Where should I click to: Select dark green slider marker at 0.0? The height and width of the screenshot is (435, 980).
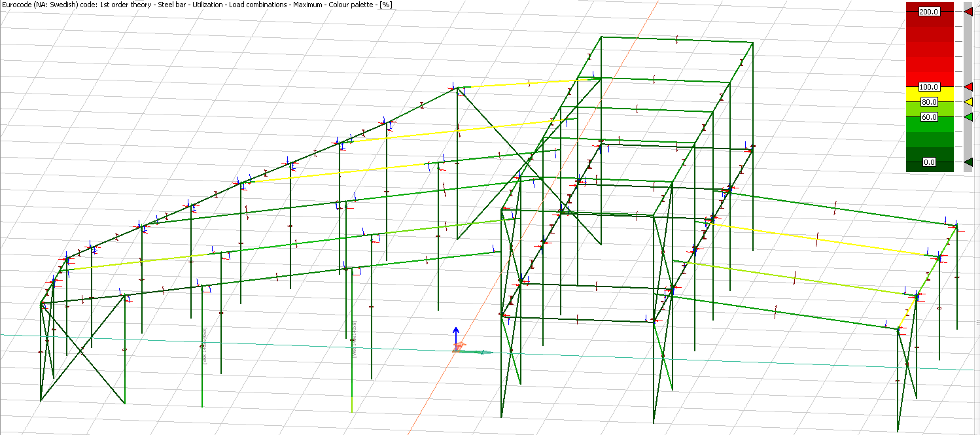tap(968, 162)
